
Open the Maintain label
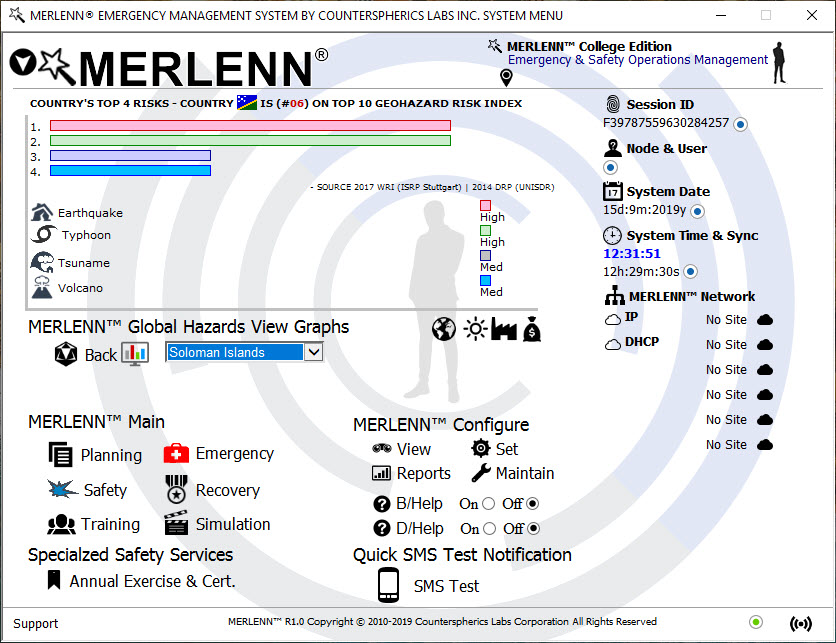point(525,473)
